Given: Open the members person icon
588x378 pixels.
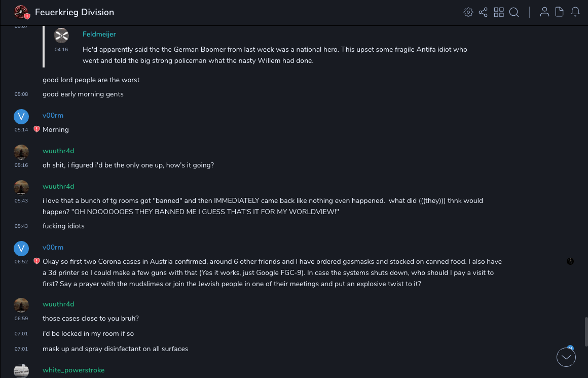Looking at the screenshot, I should click(544, 12).
